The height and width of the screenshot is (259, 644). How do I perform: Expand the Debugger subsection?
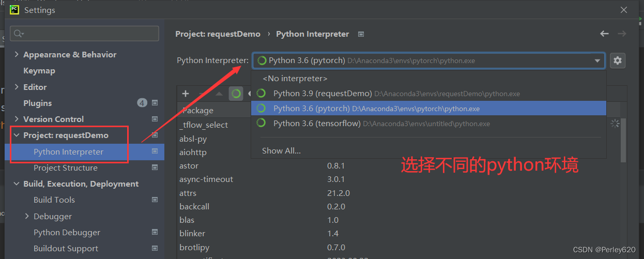(27, 216)
